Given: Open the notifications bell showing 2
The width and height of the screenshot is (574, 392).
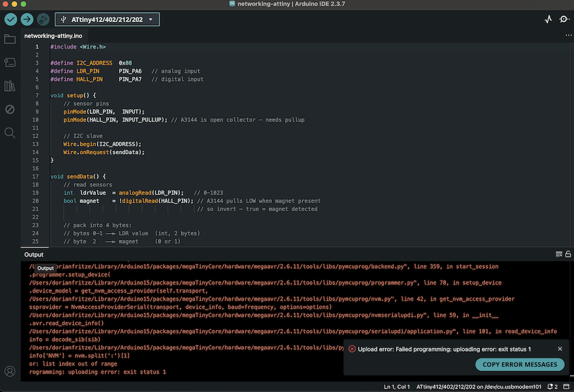Looking at the screenshot, I should tap(552, 386).
